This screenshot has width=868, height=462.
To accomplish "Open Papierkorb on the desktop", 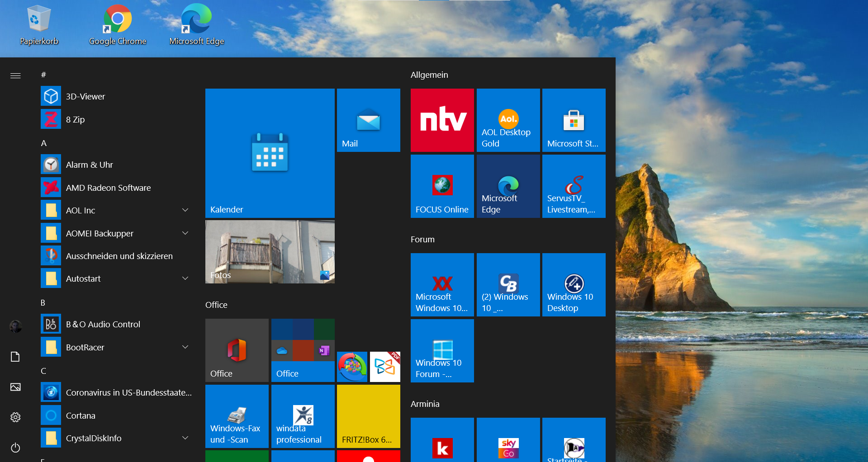I will (x=39, y=25).
